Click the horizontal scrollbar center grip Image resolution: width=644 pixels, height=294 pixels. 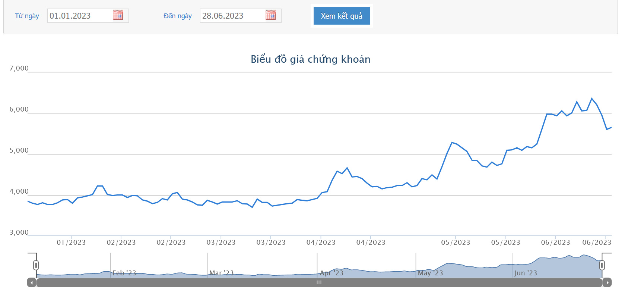pyautogui.click(x=319, y=282)
